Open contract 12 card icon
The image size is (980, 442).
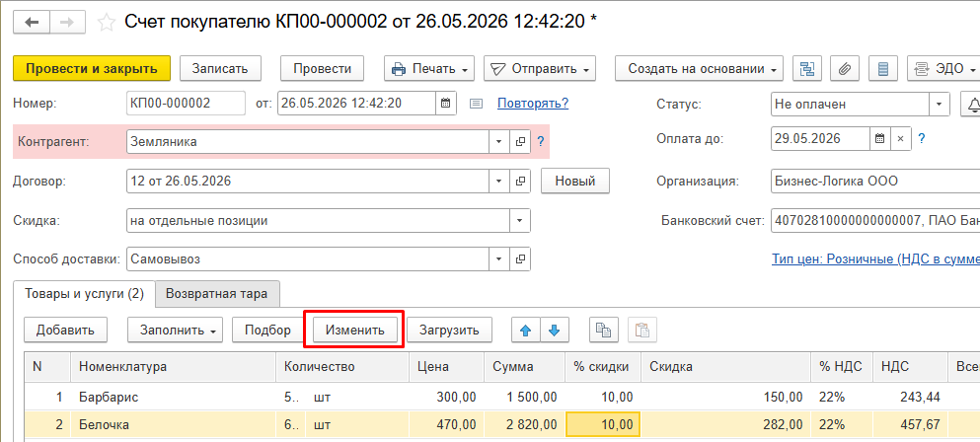point(520,182)
